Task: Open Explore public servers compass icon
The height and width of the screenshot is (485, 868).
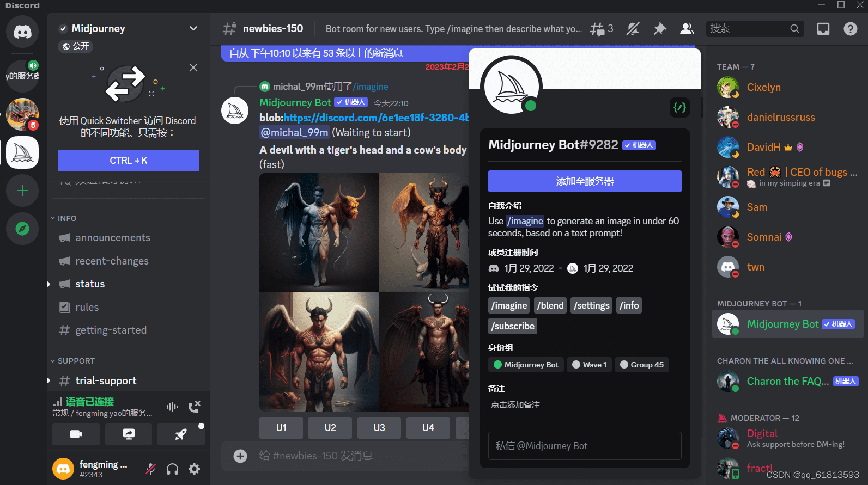Action: pos(22,229)
